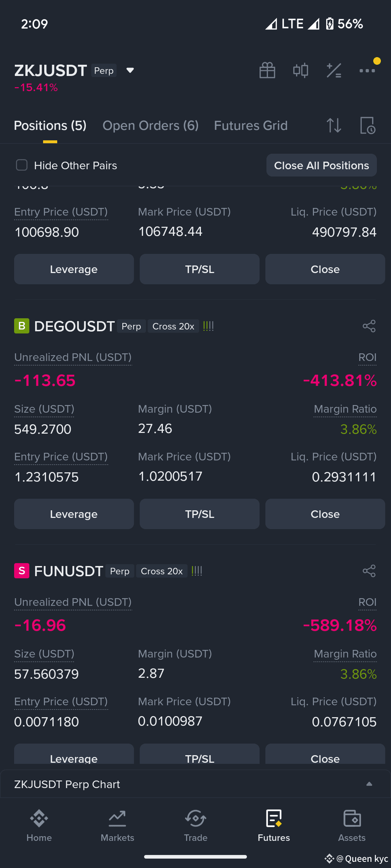This screenshot has width=391, height=868.
Task: Tap the sort positions arrows icon
Action: tap(334, 125)
